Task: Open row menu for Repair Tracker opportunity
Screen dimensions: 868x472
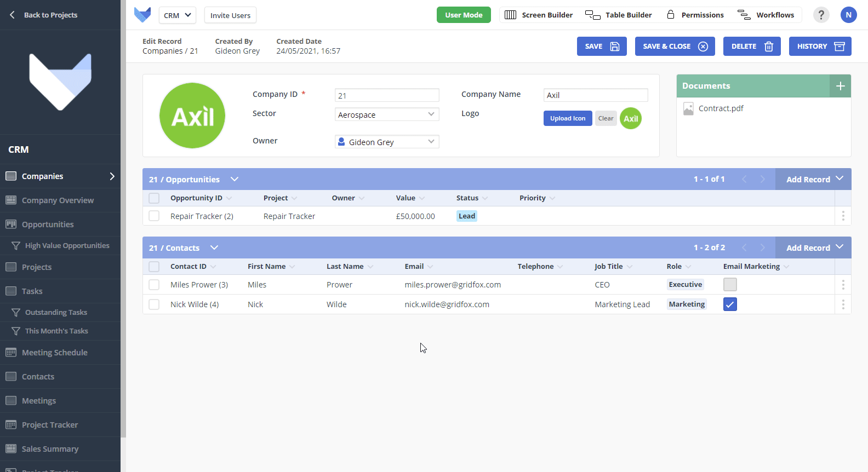Action: 843,216
